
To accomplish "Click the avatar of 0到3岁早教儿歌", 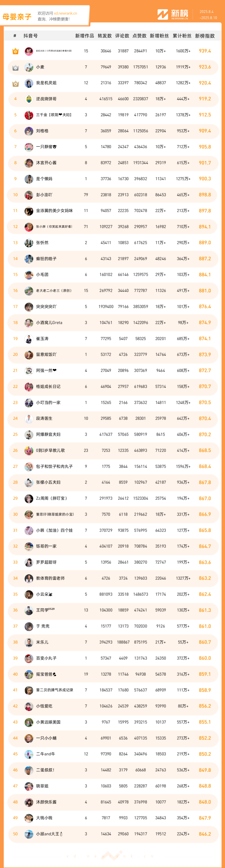I will (29, 451).
